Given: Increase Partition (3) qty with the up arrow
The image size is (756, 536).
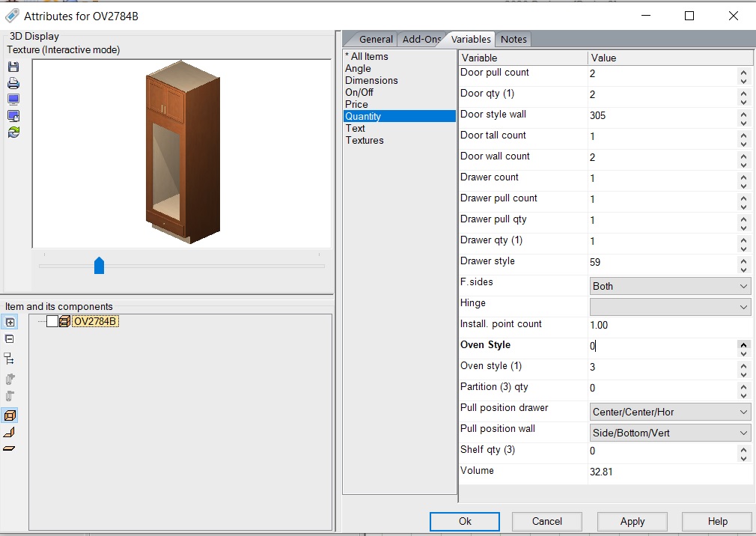Looking at the screenshot, I should pos(743,388).
